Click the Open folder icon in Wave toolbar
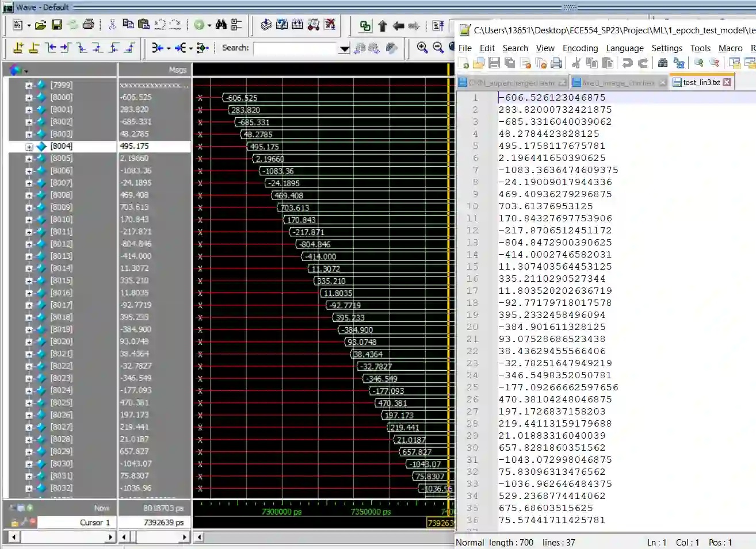Screen dimensions: 756x549 pos(40,25)
